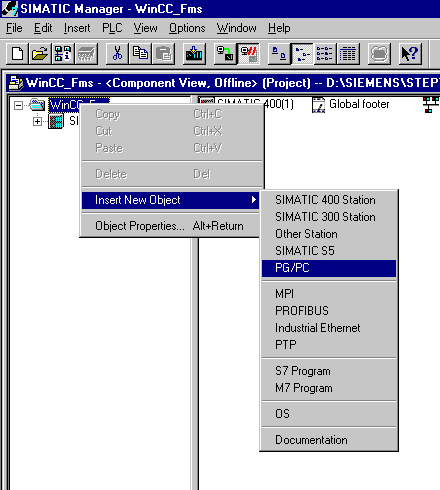Screen dimensions: 440x490
Task: Open the View menu
Action: (145, 28)
